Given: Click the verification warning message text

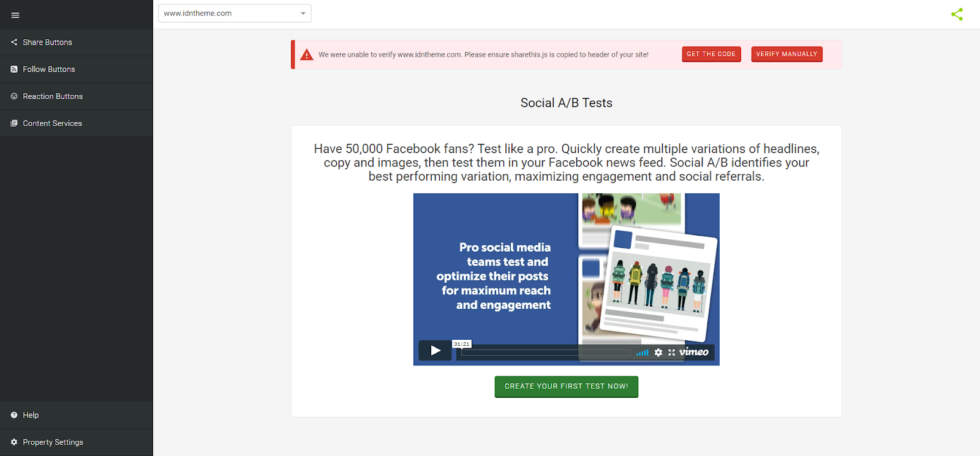Looking at the screenshot, I should [483, 54].
